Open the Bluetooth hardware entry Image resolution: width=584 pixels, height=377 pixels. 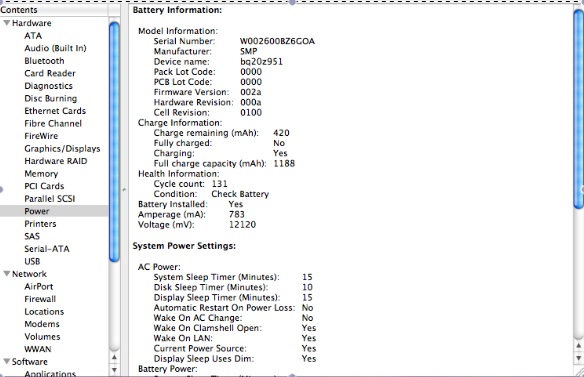44,61
